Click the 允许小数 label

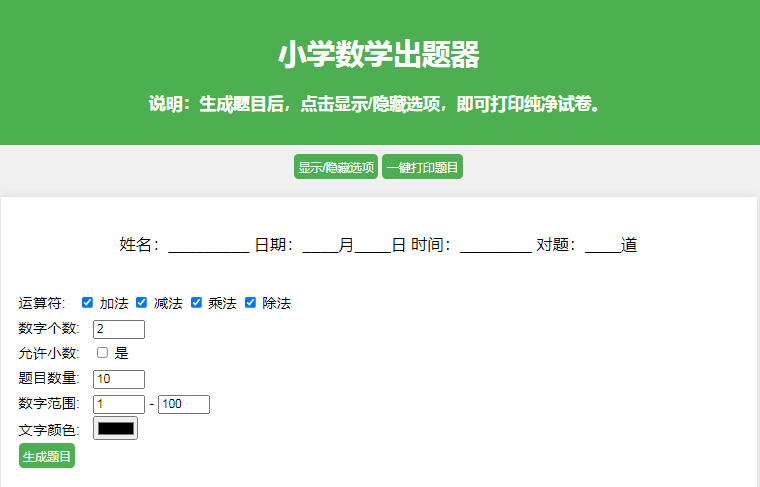point(48,353)
